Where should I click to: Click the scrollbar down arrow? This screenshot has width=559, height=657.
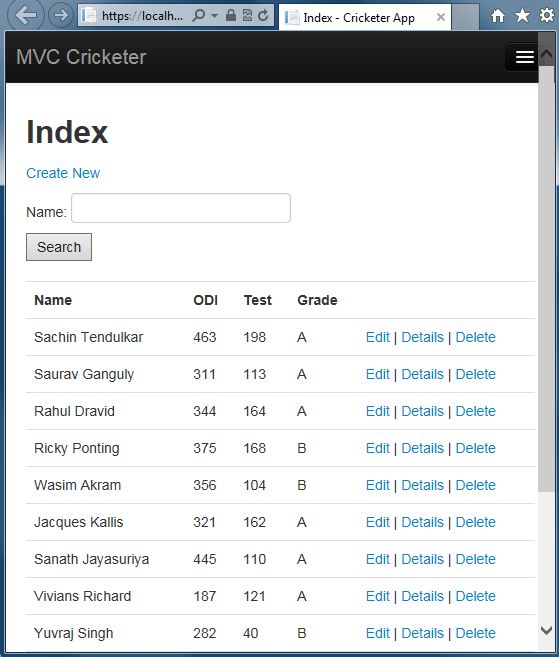click(x=546, y=630)
